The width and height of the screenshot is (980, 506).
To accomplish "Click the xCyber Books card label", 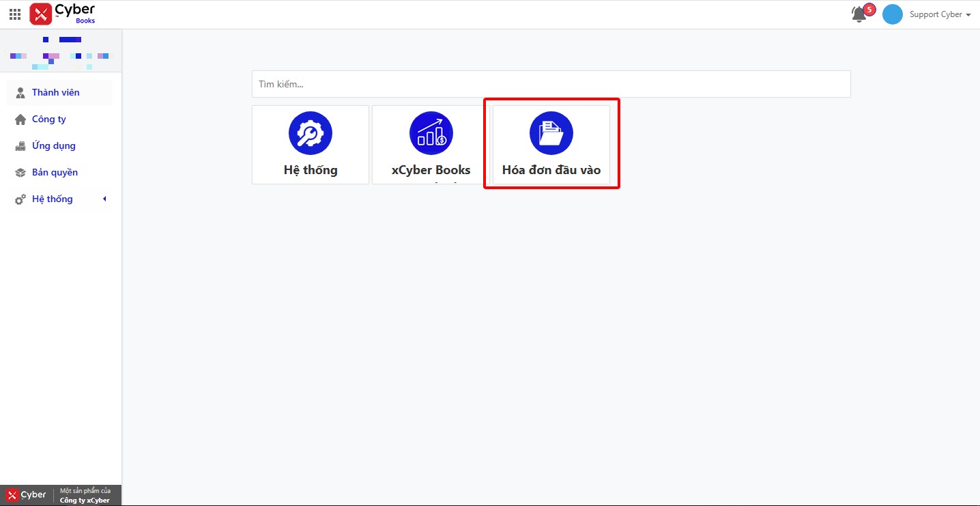I will [x=431, y=170].
